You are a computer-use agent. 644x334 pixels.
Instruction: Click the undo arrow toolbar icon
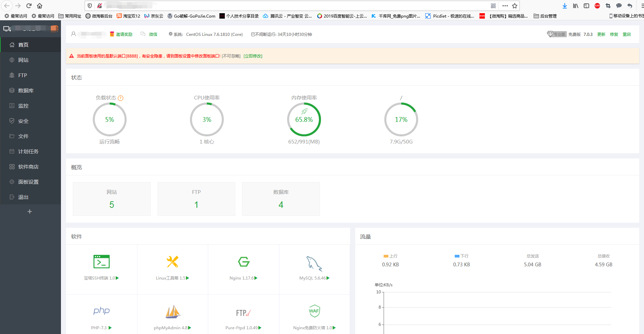point(630,6)
